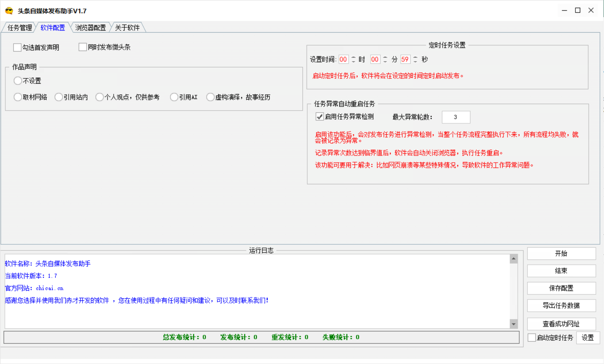Open 查看成功网址 button
Image resolution: width=604 pixels, height=364 pixels.
click(x=561, y=324)
